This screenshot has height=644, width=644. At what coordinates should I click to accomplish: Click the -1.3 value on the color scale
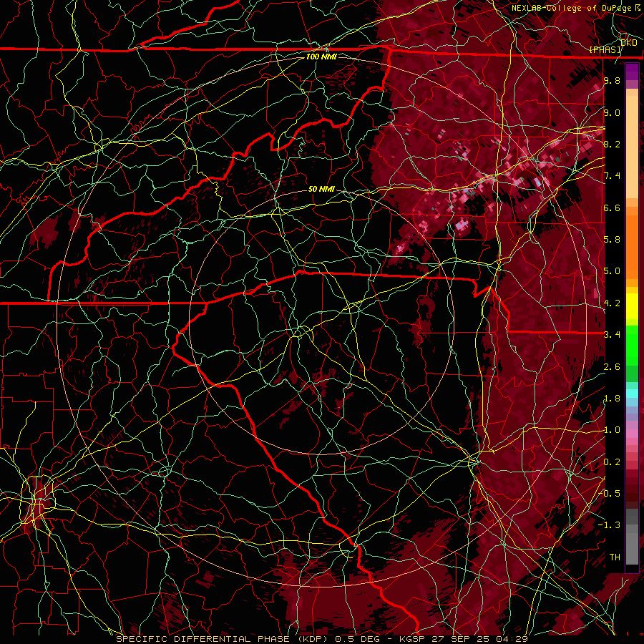point(609,525)
